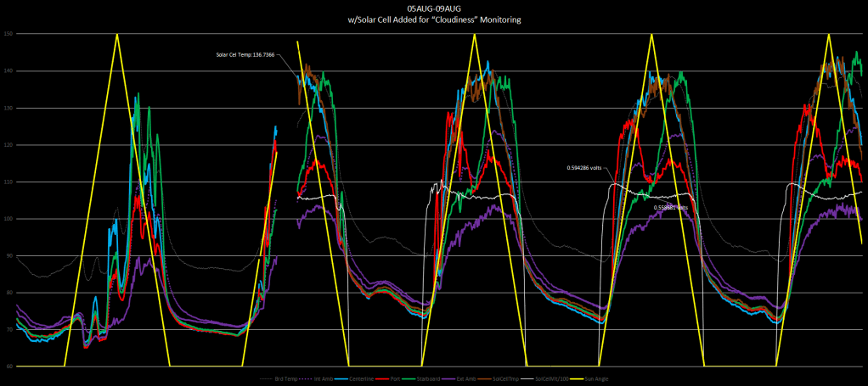Click the brown SolCellTmp legend entry
This screenshot has width=868, height=386.
[x=507, y=378]
